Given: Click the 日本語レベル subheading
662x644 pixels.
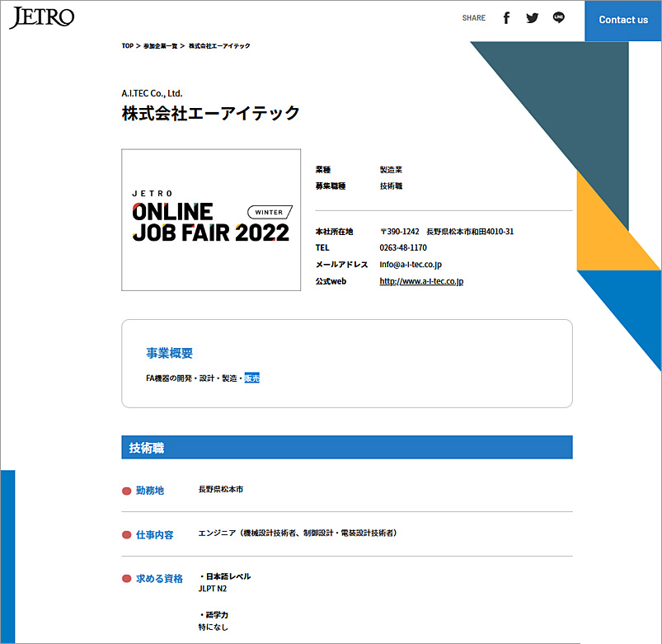Looking at the screenshot, I should pyautogui.click(x=228, y=576).
